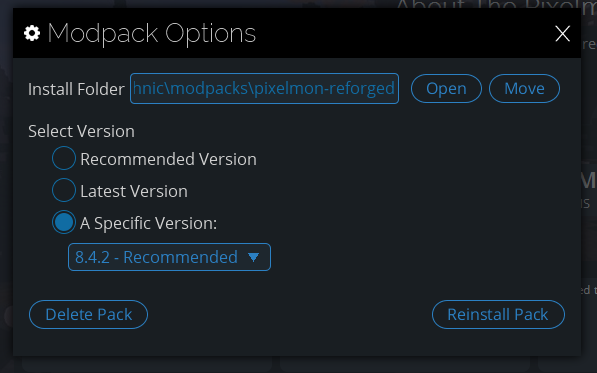Click Delete Pack

tap(88, 314)
